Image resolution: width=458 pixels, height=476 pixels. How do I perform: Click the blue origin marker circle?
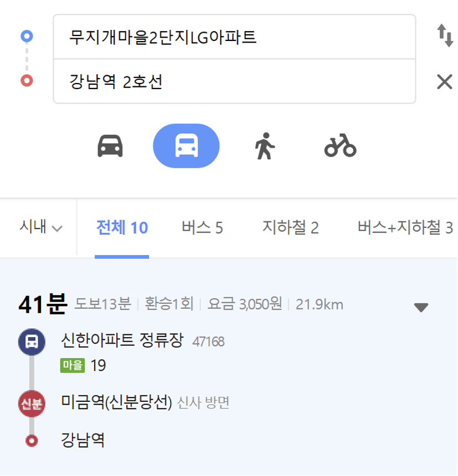pos(27,36)
